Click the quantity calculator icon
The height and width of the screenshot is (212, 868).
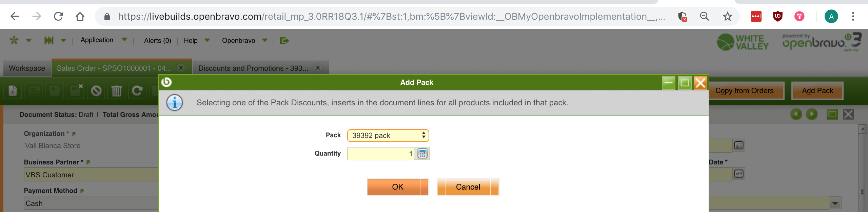422,154
